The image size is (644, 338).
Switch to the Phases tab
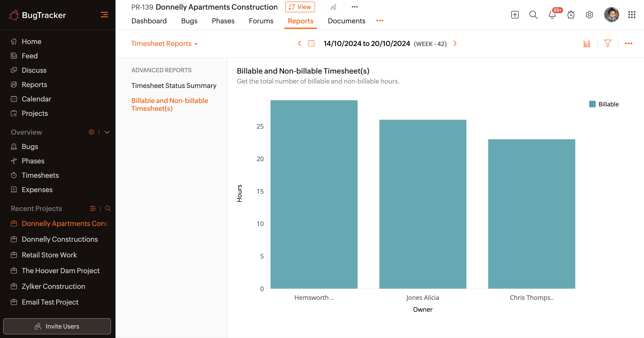pyautogui.click(x=223, y=21)
